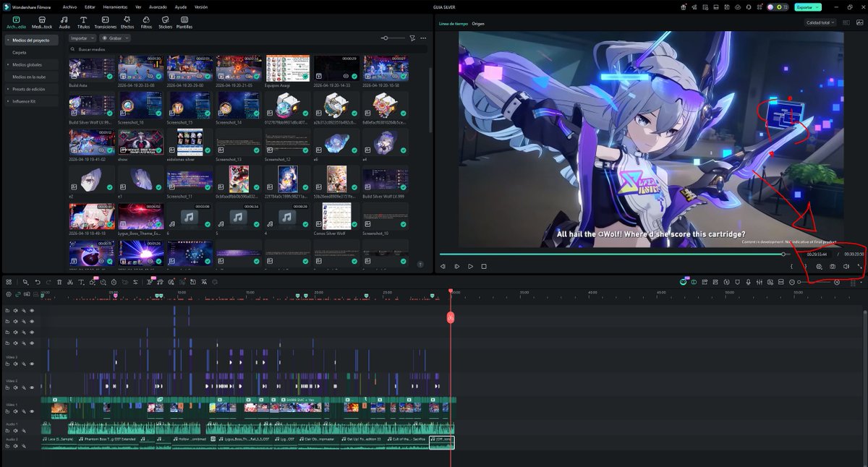
Task: Select the split scissors tool
Action: coord(69,282)
